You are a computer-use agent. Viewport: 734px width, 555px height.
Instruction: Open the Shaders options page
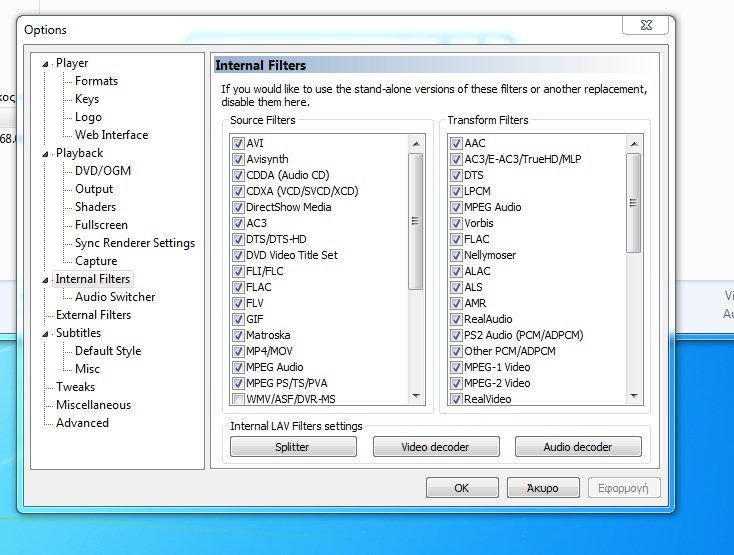coord(95,207)
